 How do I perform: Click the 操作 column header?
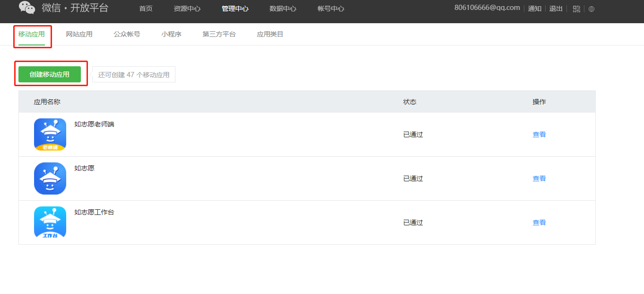pyautogui.click(x=539, y=102)
